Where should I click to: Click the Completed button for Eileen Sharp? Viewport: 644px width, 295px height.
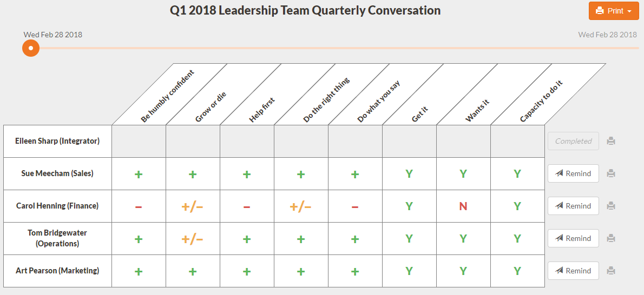coord(573,141)
